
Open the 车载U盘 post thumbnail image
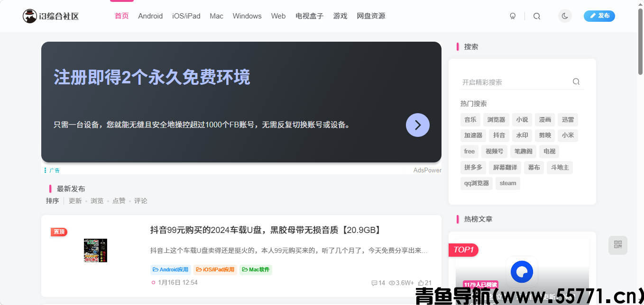click(x=95, y=251)
